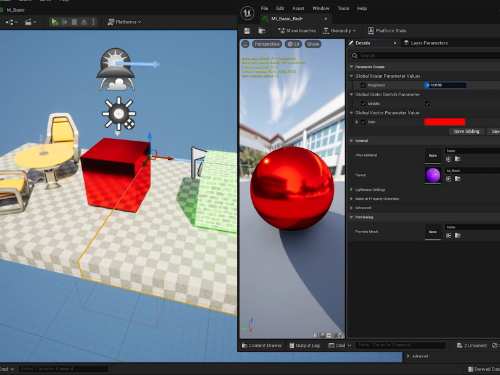Click the purple Parent material thumbnail
This screenshot has height=375, width=500.
pyautogui.click(x=433, y=175)
